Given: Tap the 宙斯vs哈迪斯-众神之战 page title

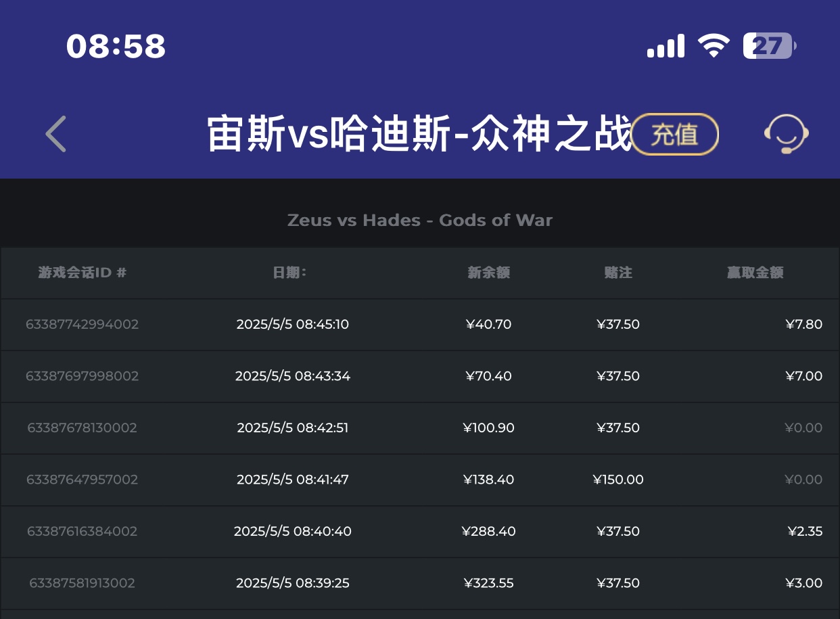Looking at the screenshot, I should [419, 134].
